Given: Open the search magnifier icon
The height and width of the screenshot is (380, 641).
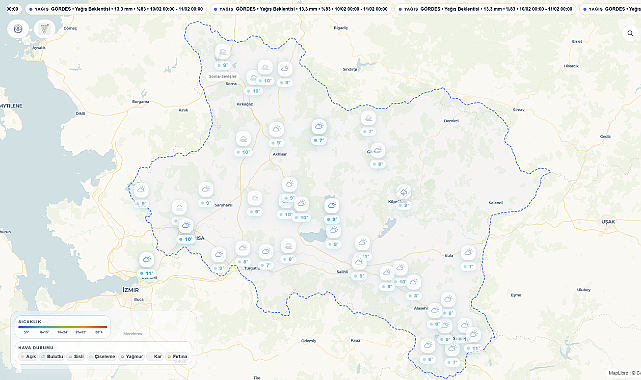Looking at the screenshot, I should pos(630,33).
